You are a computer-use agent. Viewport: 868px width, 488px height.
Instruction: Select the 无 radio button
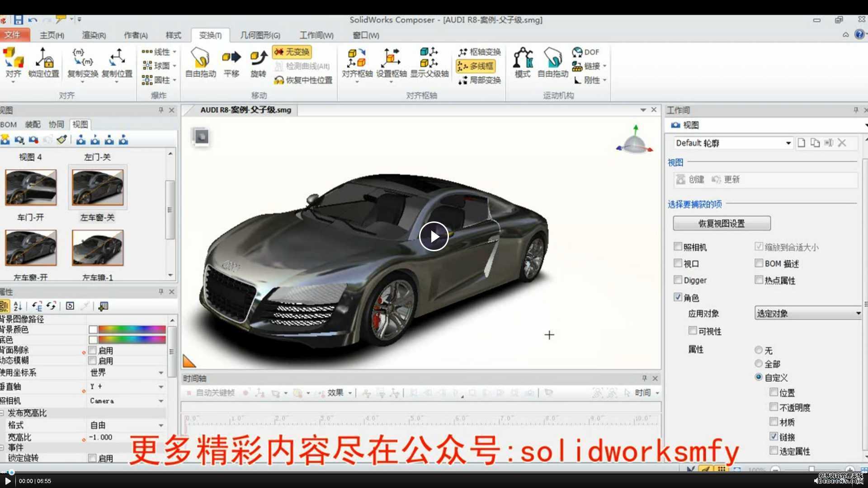pos(759,350)
